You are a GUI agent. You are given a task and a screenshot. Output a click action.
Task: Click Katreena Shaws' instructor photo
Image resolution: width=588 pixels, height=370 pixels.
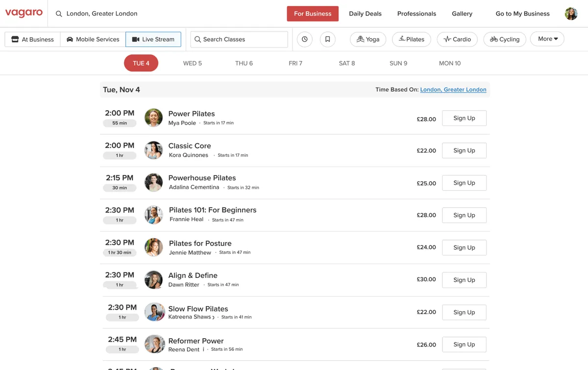tap(154, 312)
